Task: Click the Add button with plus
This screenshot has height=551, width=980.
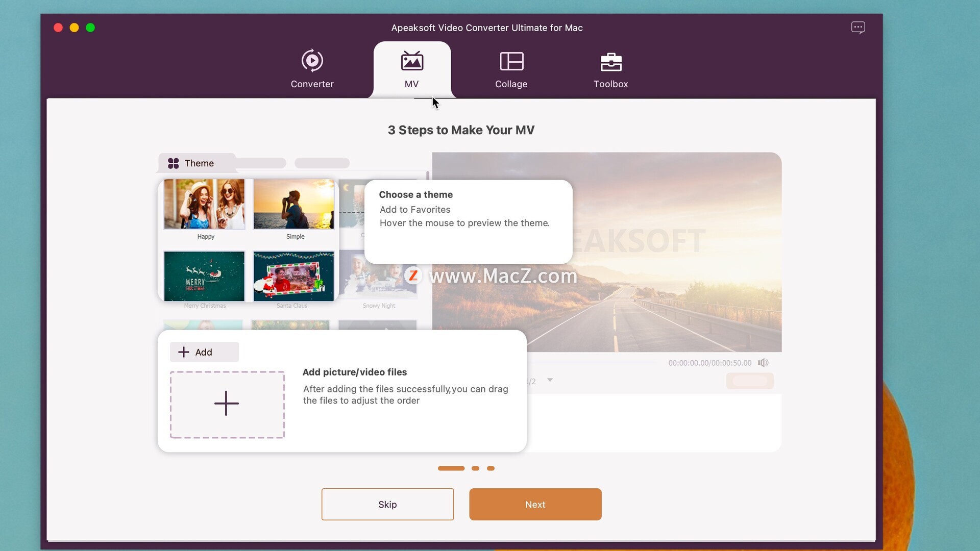Action: tap(204, 352)
